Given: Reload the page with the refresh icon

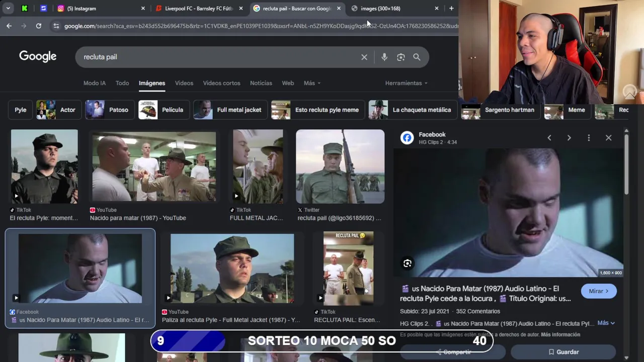Looking at the screenshot, I should point(38,26).
